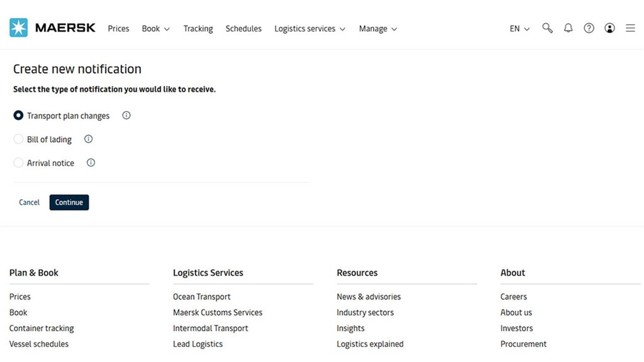View info about Arrival notice
644x362 pixels.
click(x=91, y=162)
